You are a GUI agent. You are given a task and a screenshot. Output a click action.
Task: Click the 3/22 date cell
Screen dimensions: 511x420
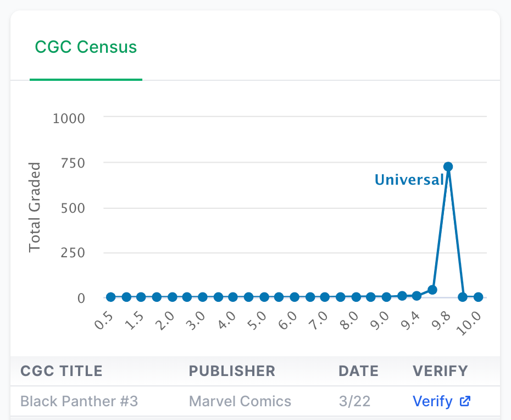click(354, 401)
